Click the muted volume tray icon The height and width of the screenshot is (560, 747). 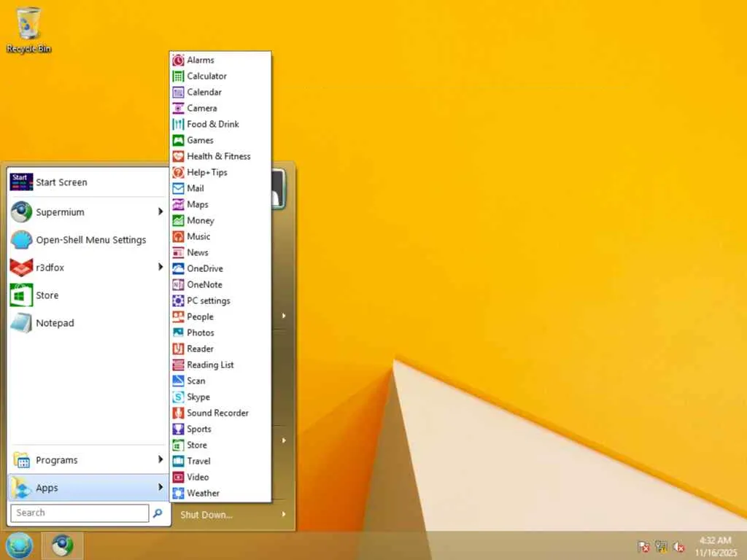pos(678,547)
